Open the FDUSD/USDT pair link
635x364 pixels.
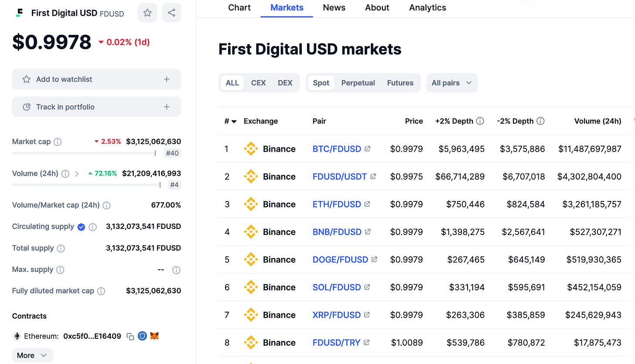(x=340, y=177)
